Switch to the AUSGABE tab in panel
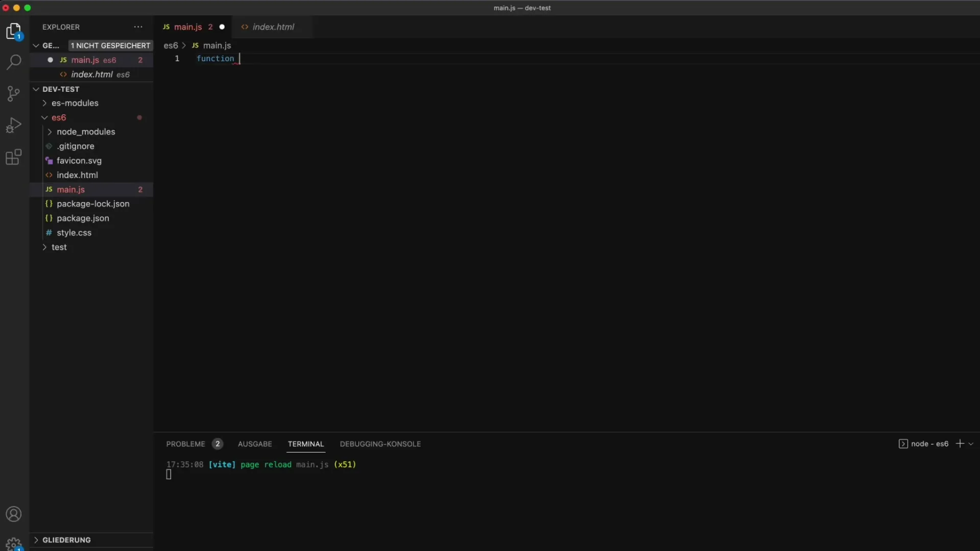 tap(254, 443)
